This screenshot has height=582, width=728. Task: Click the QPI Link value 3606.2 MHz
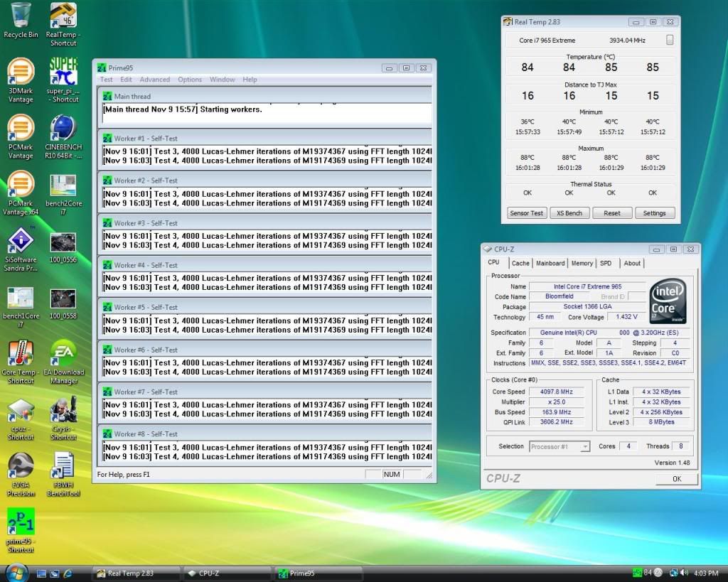[556, 422]
